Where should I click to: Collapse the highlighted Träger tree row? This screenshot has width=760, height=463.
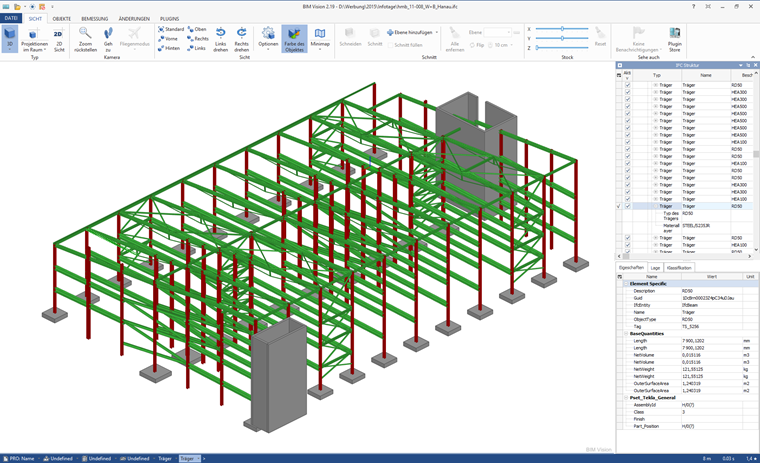click(x=655, y=206)
